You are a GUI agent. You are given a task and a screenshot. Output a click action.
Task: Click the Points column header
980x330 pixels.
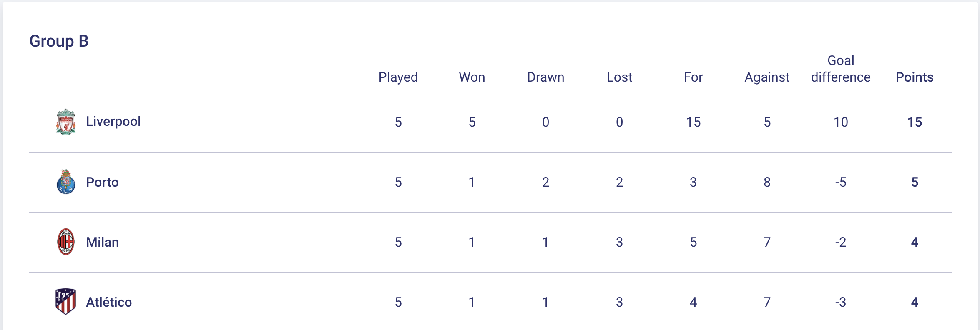915,77
